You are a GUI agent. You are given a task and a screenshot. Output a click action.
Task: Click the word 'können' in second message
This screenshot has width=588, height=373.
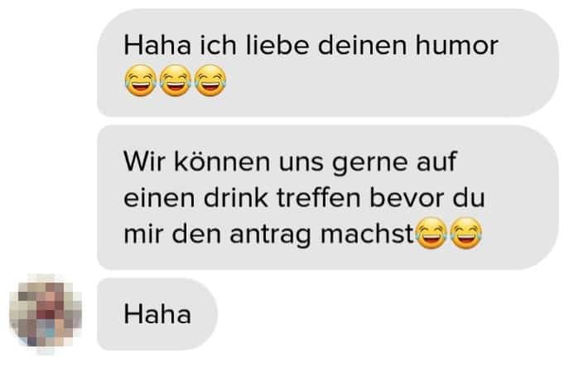click(222, 161)
